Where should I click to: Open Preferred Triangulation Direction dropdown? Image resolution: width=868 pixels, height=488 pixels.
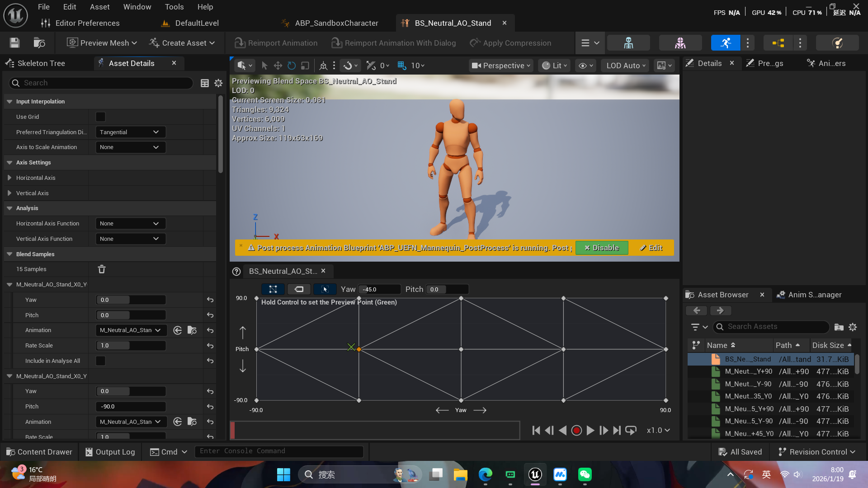(130, 132)
